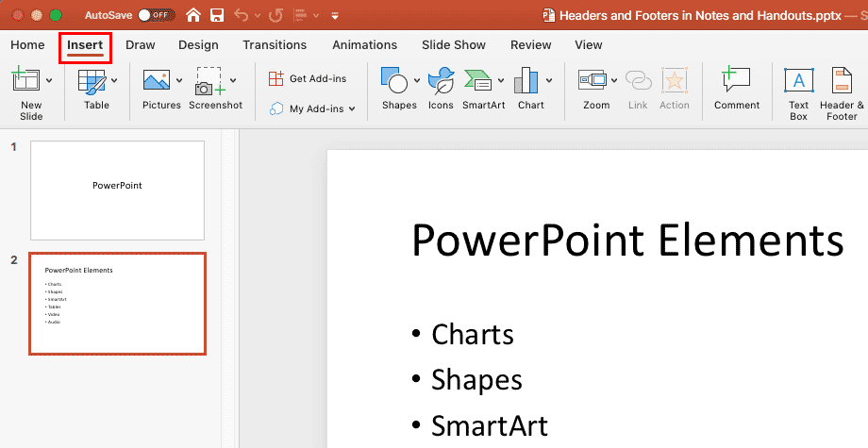The width and height of the screenshot is (868, 448).
Task: Click the Undo arrow icon
Action: click(241, 15)
